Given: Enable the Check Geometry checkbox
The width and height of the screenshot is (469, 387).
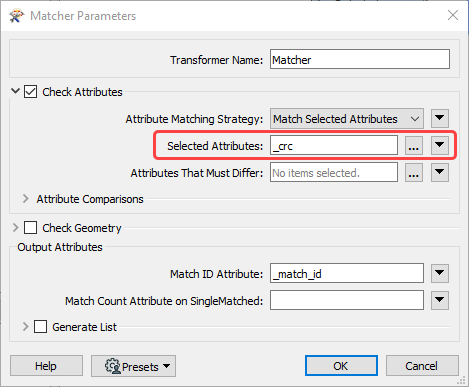Looking at the screenshot, I should [x=30, y=228].
